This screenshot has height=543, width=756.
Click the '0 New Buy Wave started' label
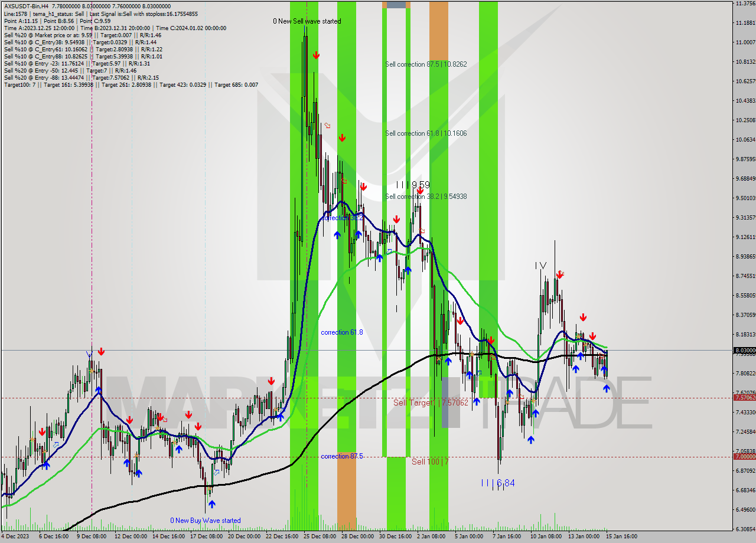[206, 521]
